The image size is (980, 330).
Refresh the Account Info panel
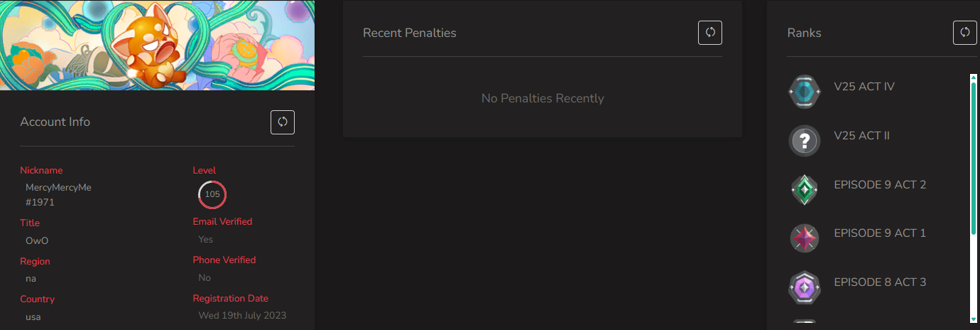tap(283, 122)
